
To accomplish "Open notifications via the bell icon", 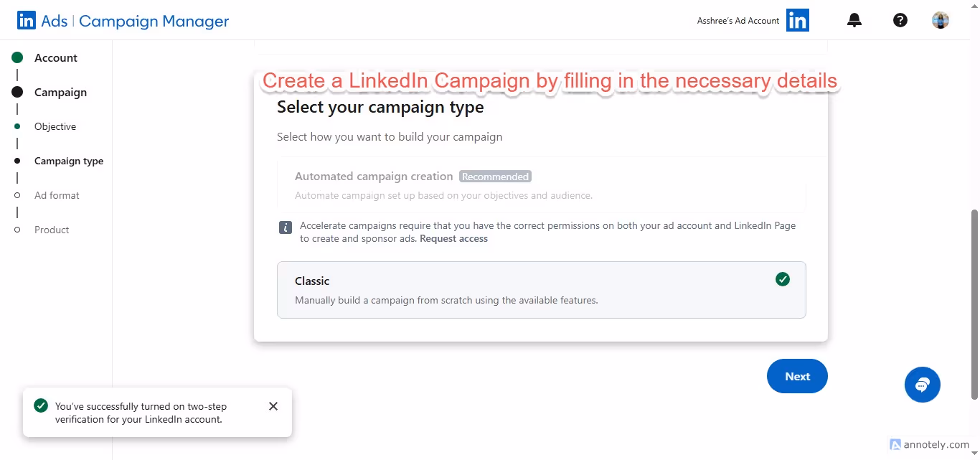I will tap(854, 20).
